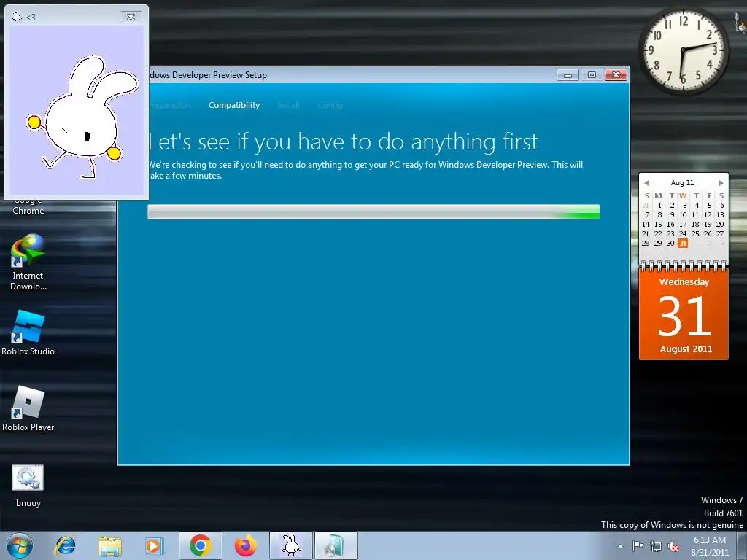Open Windows Media Player from the taskbar
747x560 pixels.
coord(154,545)
